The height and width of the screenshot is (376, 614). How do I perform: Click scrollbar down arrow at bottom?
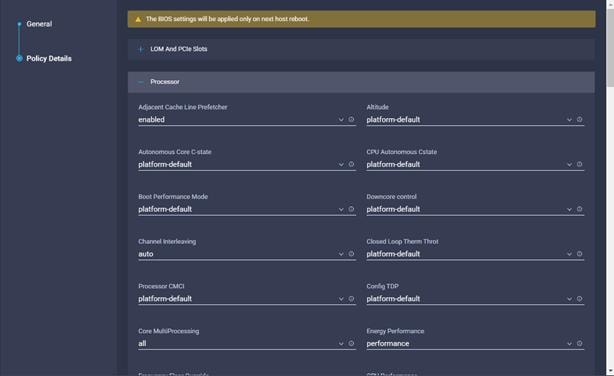point(610,372)
